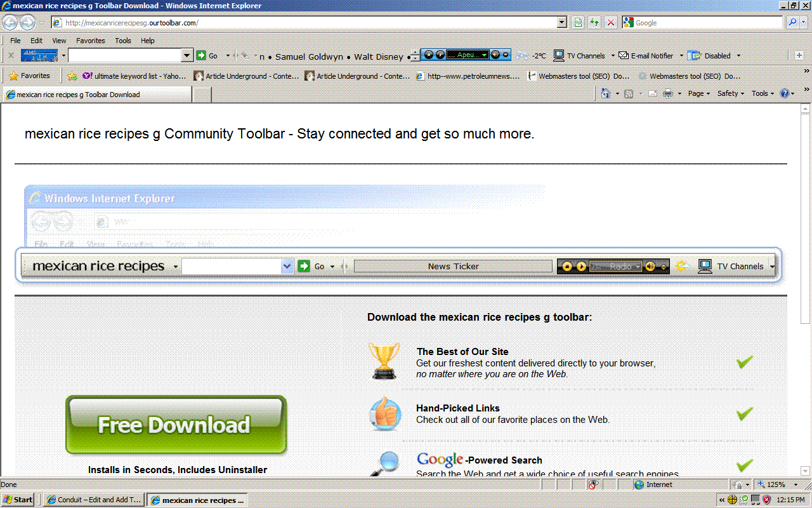Open the Help menu
The width and height of the screenshot is (812, 508).
click(148, 41)
